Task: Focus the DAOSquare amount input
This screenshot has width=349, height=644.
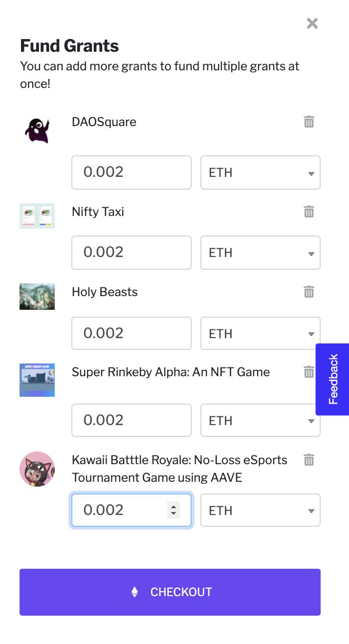Action: (131, 172)
